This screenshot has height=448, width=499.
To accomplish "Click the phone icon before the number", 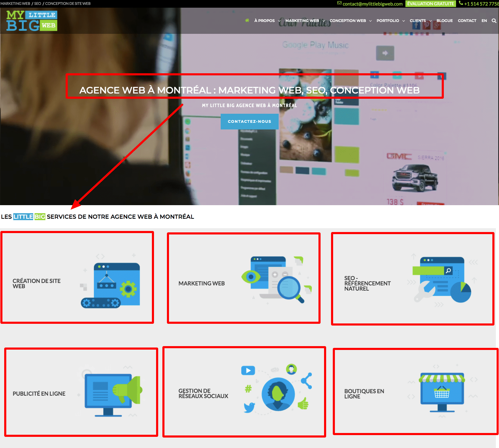I will (x=461, y=3).
